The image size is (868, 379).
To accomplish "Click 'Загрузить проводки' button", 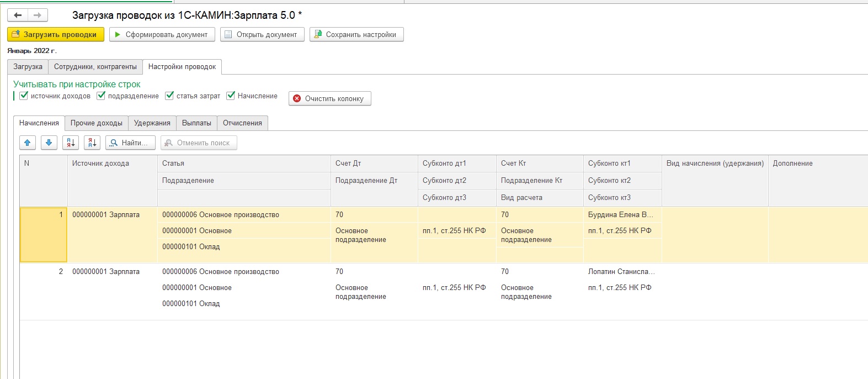I will [56, 34].
